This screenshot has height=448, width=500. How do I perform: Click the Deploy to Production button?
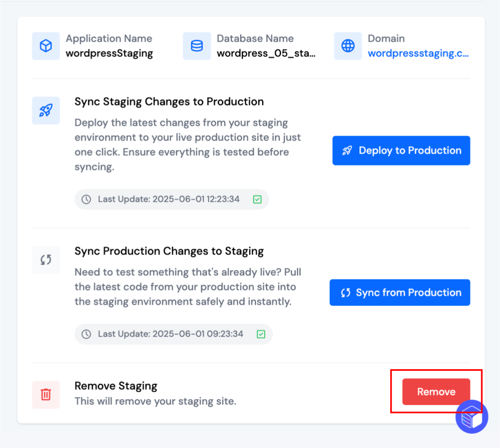(x=401, y=150)
